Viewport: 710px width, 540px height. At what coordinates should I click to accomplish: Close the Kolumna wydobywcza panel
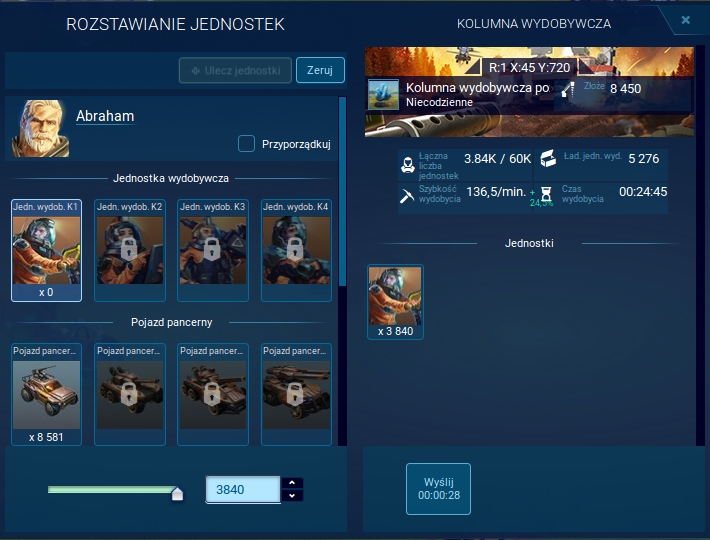tap(685, 20)
